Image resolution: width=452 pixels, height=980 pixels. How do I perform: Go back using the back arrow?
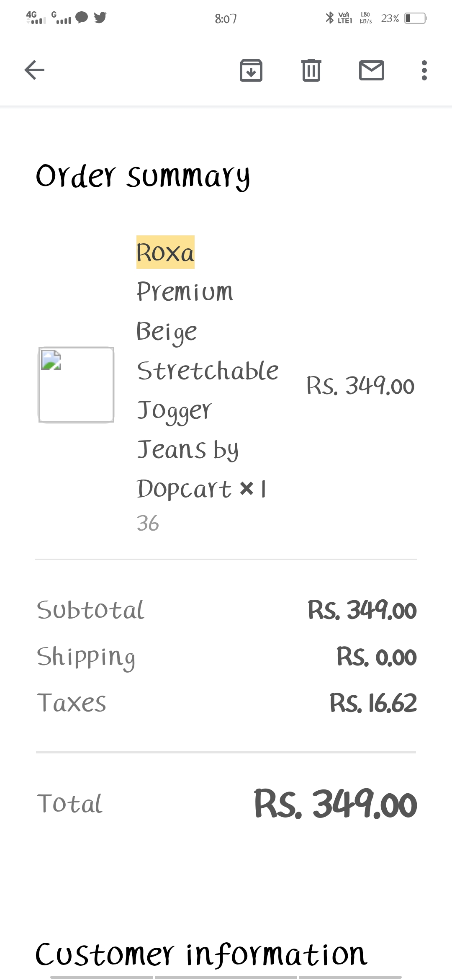(34, 70)
